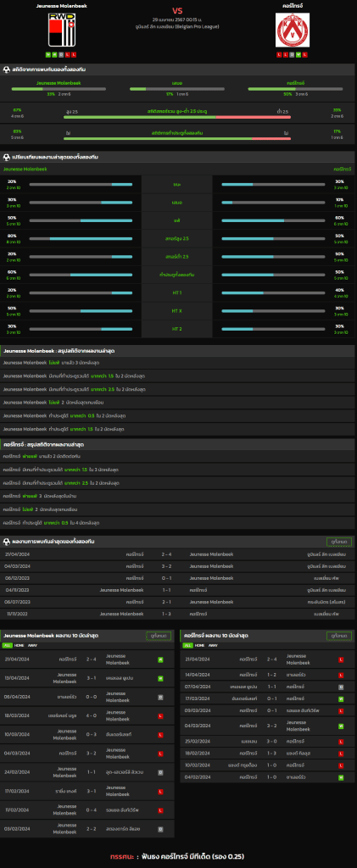
Task: Click the L badge on Kortrijk's 09/03/2024 row
Action: (341, 711)
